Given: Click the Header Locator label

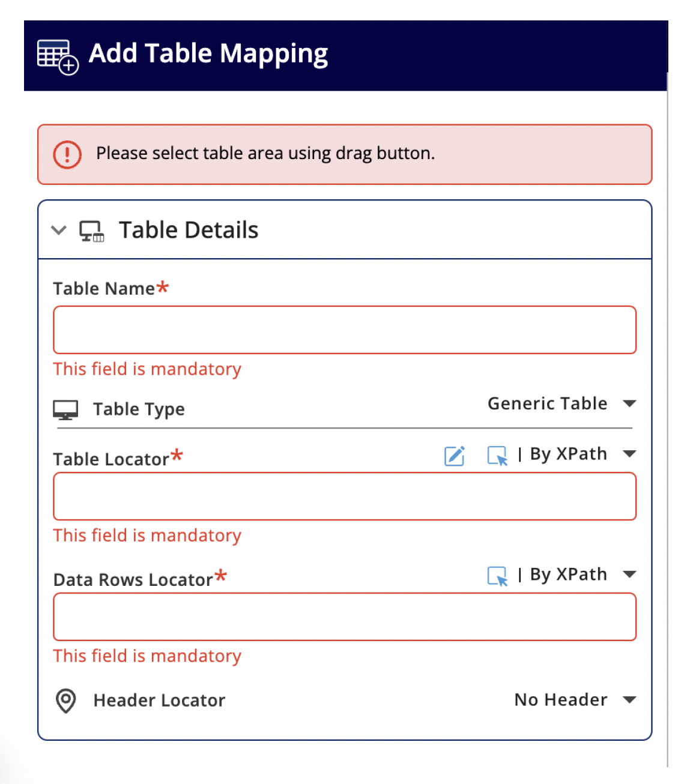Looking at the screenshot, I should [159, 701].
